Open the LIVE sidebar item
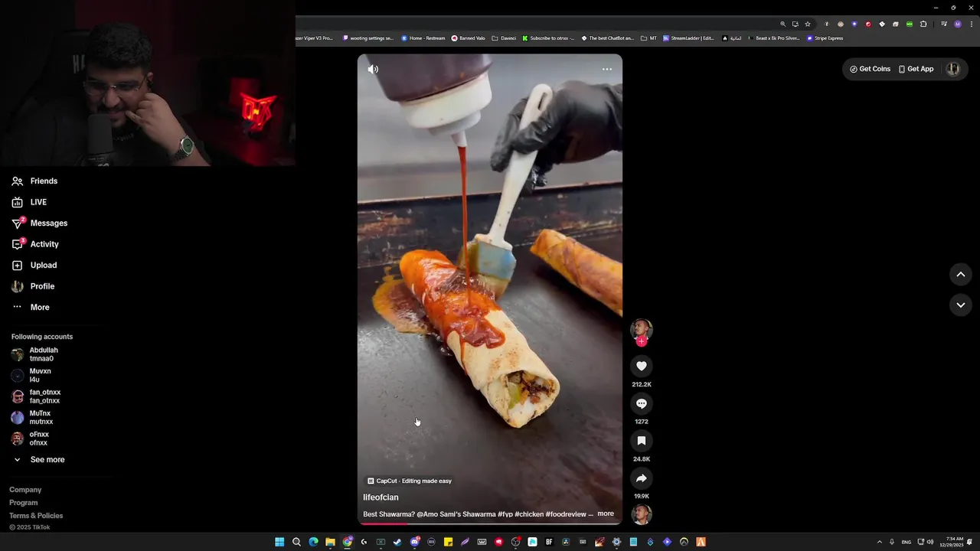This screenshot has height=551, width=980. [29, 202]
